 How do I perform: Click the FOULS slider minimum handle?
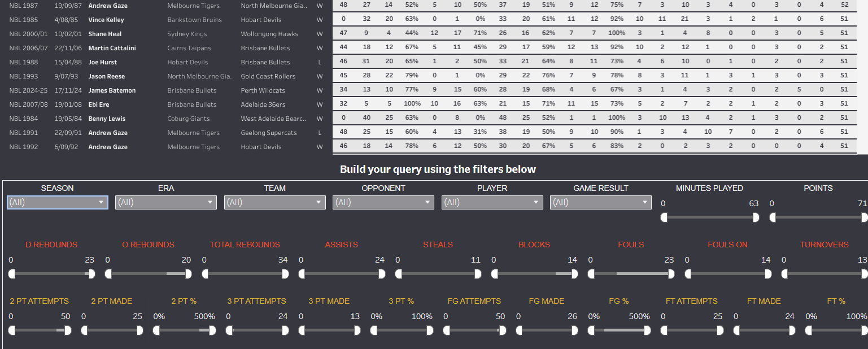point(591,274)
